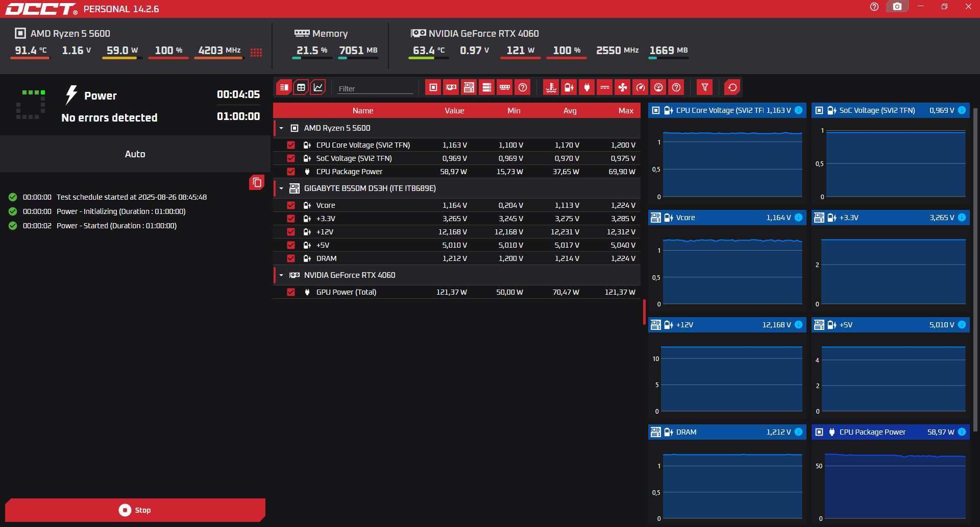Open help from title bar question icon

874,7
